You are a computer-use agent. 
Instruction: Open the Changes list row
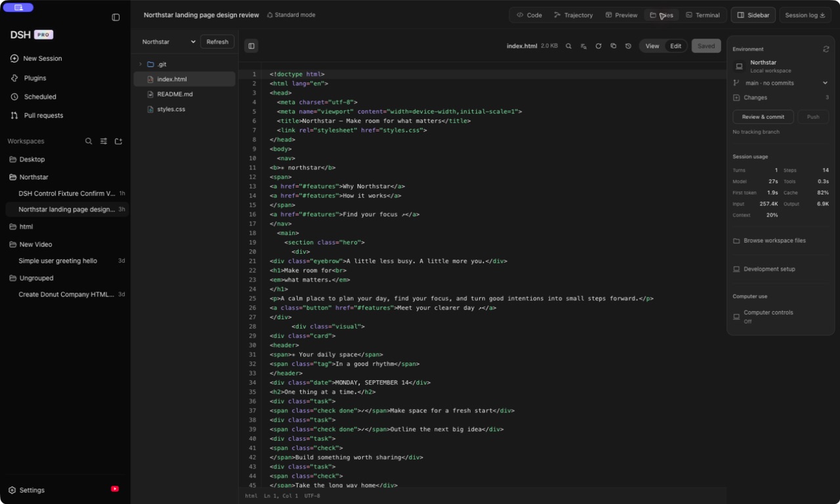click(x=781, y=98)
